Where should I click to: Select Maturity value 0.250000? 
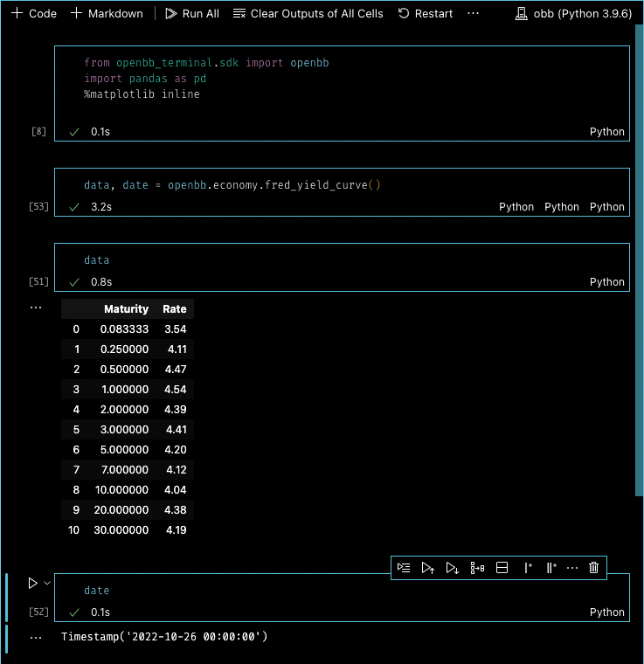[x=124, y=349]
